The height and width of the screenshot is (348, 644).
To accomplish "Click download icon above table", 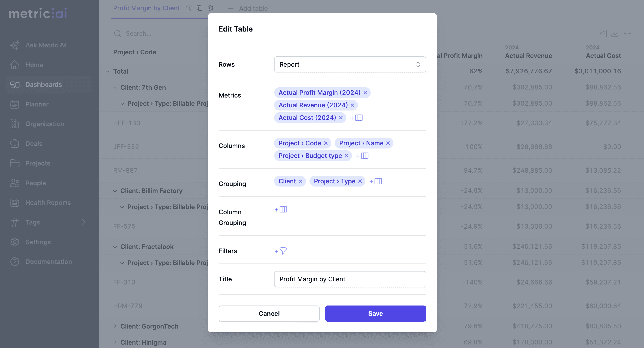I will (615, 34).
